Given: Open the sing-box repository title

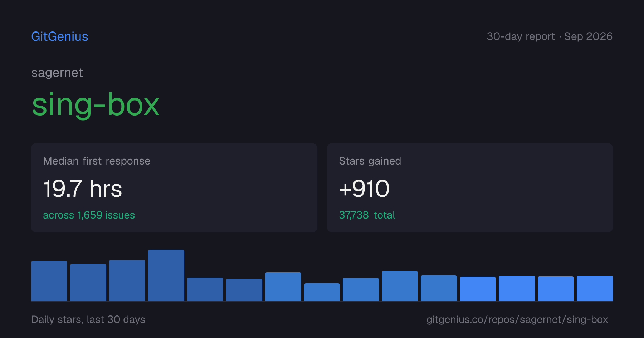Looking at the screenshot, I should point(96,104).
